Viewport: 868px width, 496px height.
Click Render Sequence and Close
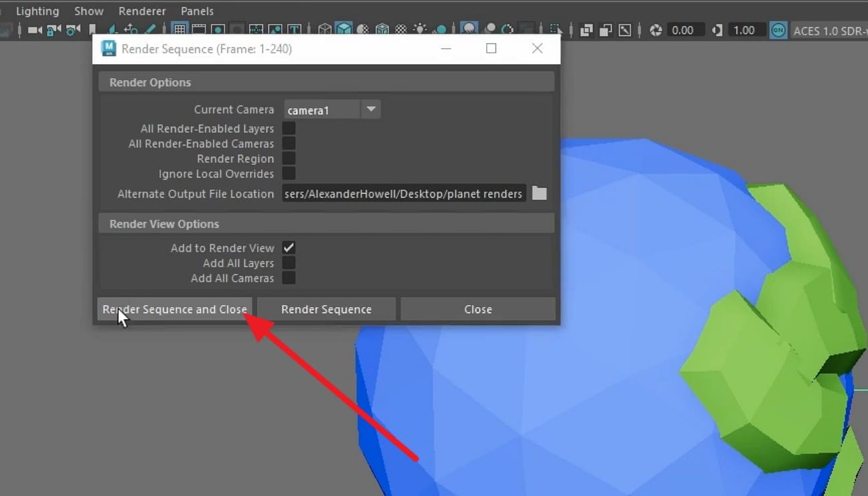(174, 309)
